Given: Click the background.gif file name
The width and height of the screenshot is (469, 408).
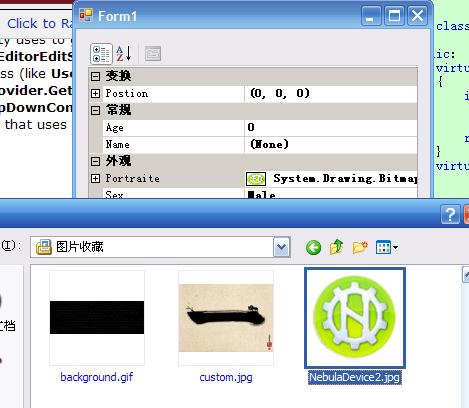Looking at the screenshot, I should click(97, 377).
